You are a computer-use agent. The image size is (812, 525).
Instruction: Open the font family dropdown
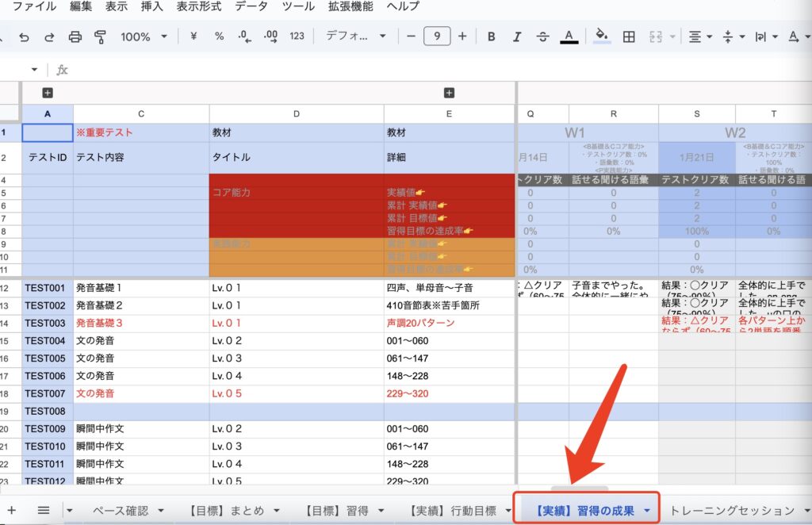click(x=355, y=36)
